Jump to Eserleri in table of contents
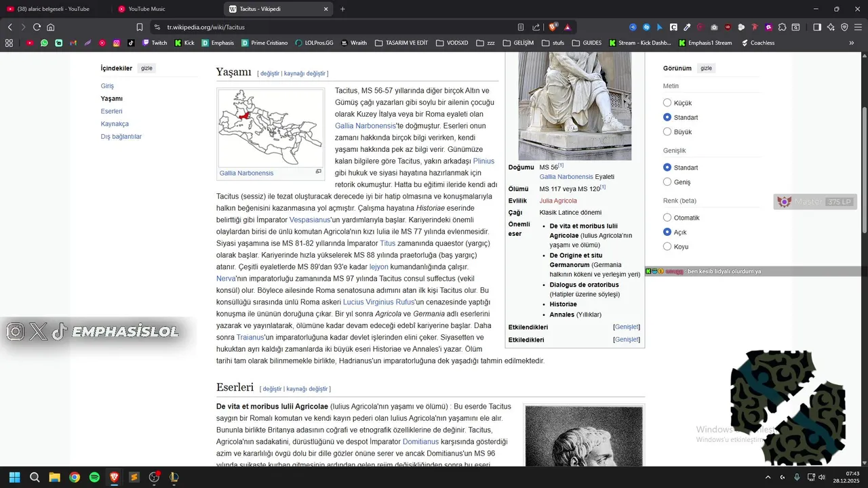The height and width of the screenshot is (488, 868). (x=111, y=111)
